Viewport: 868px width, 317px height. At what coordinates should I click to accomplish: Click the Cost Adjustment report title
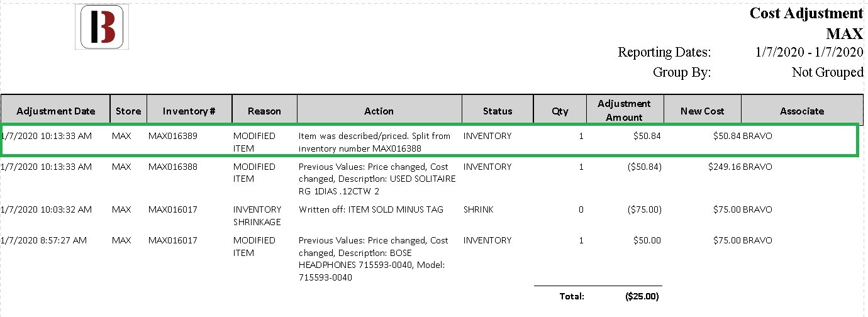click(806, 13)
